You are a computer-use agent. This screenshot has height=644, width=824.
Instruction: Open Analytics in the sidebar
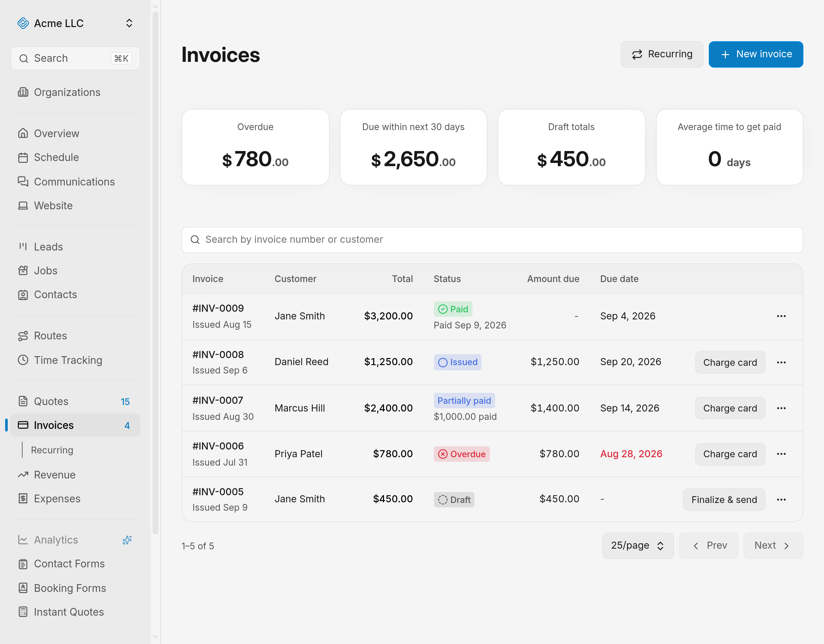(x=75, y=540)
